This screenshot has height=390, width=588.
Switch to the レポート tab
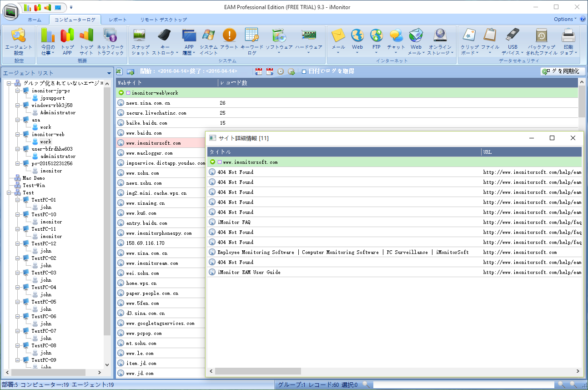[118, 20]
